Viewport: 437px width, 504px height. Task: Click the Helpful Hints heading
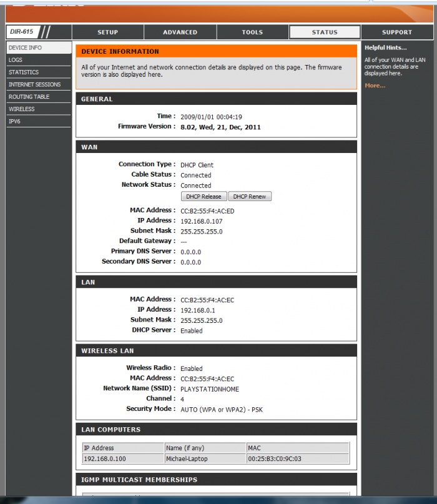(x=386, y=47)
